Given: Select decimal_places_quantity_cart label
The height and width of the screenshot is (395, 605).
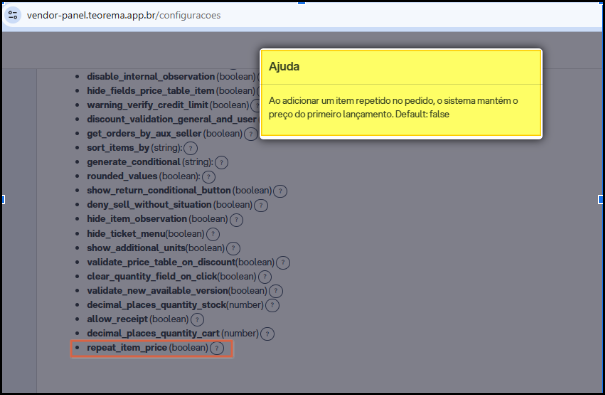Looking at the screenshot, I should tap(153, 333).
